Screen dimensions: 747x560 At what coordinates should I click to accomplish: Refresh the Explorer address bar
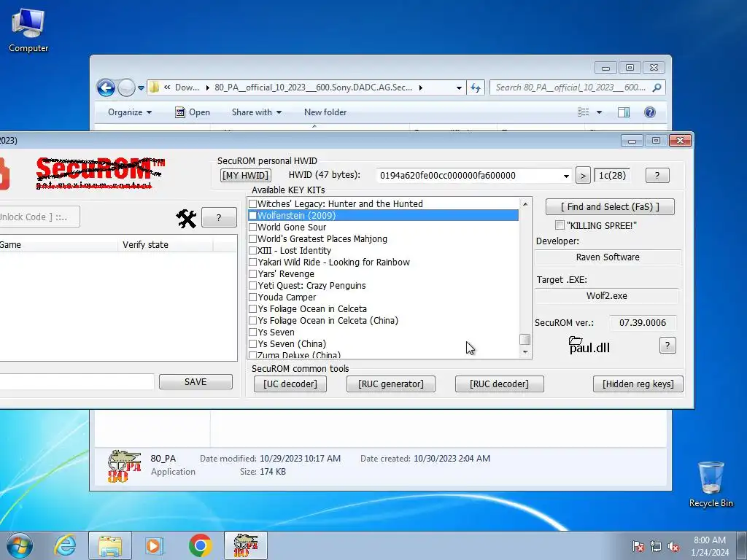point(476,87)
